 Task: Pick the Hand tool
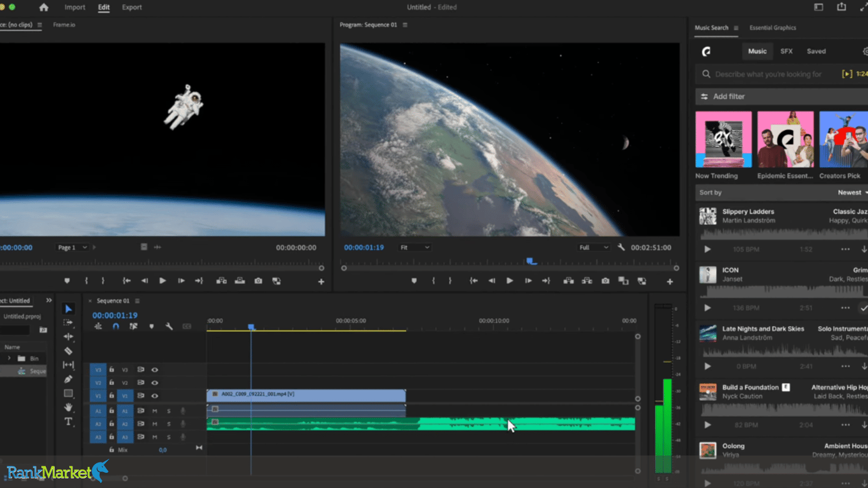click(x=69, y=407)
